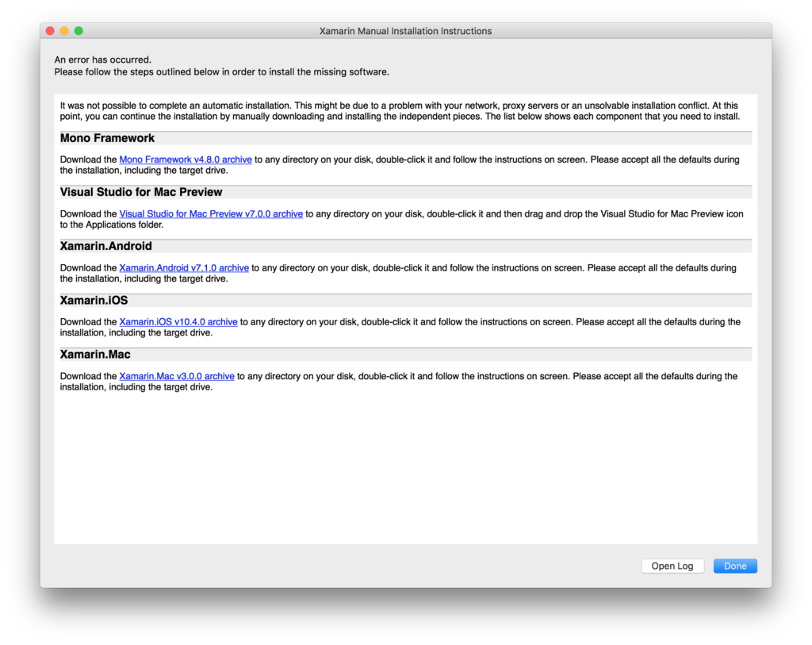Open the Xamarin.iOS v10.4.0 archive link
This screenshot has height=645, width=812.
(x=178, y=322)
